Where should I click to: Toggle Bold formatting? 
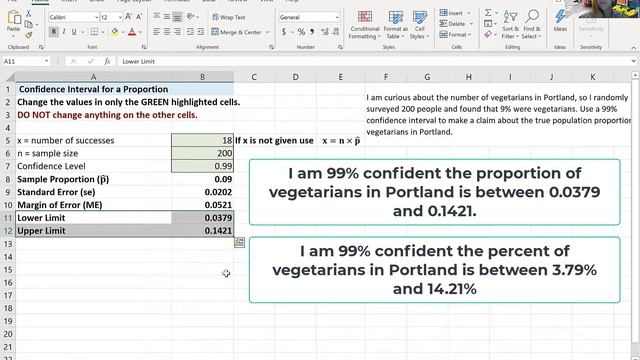53,32
